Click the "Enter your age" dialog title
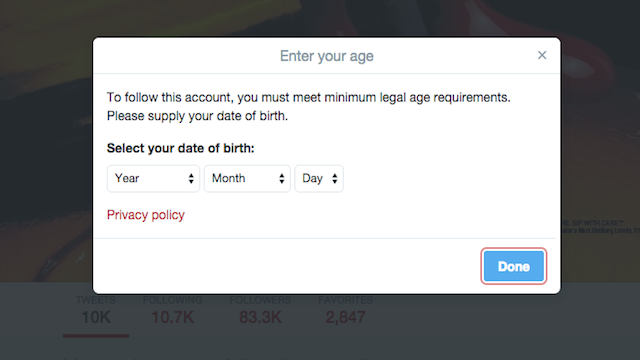This screenshot has width=640, height=360. click(x=327, y=56)
